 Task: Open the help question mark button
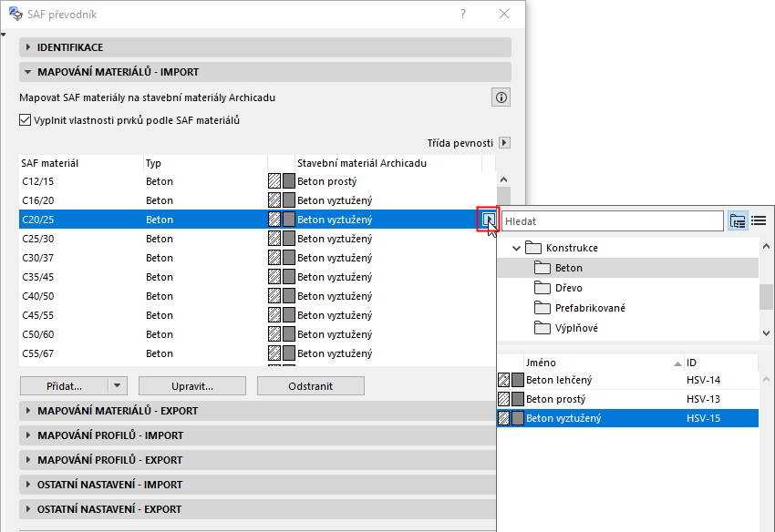coord(463,14)
